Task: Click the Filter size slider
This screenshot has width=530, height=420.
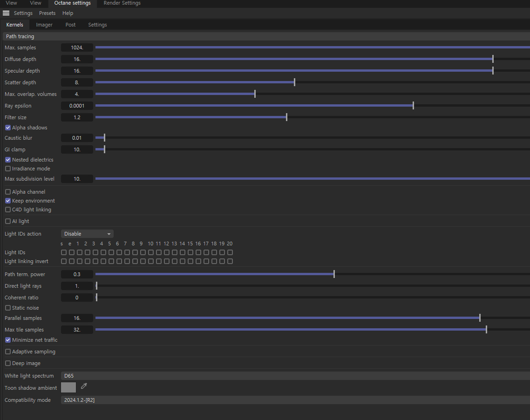Action: (313, 117)
